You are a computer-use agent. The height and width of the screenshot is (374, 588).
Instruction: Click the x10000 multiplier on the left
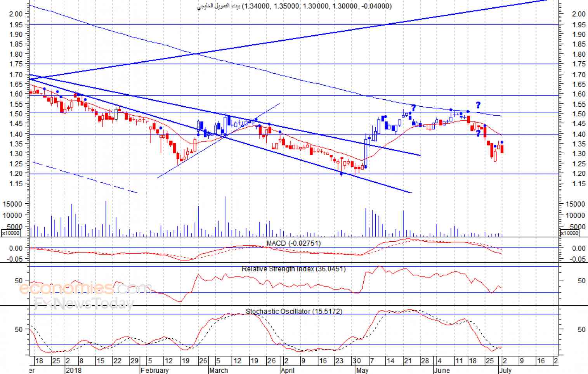pyautogui.click(x=12, y=233)
